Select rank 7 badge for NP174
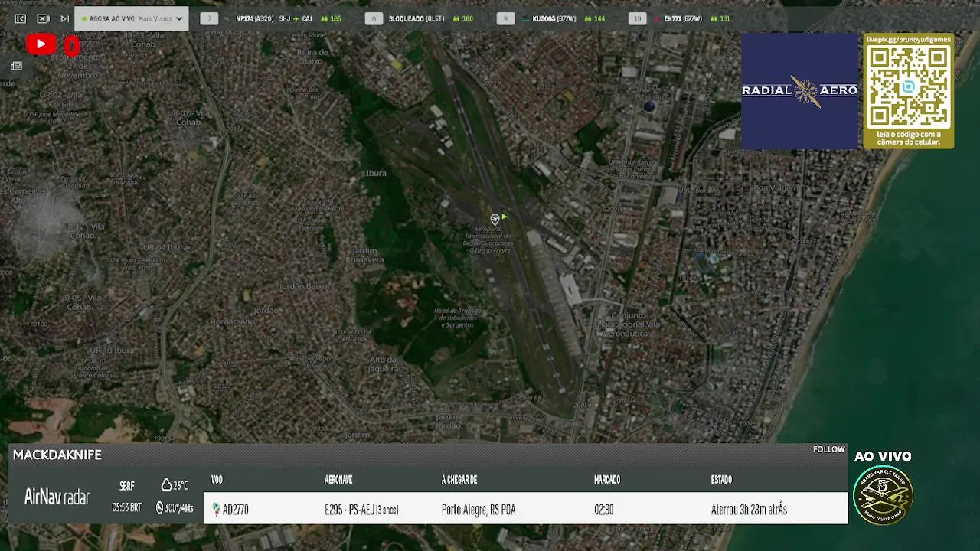Screen dimensions: 980x551 point(209,18)
